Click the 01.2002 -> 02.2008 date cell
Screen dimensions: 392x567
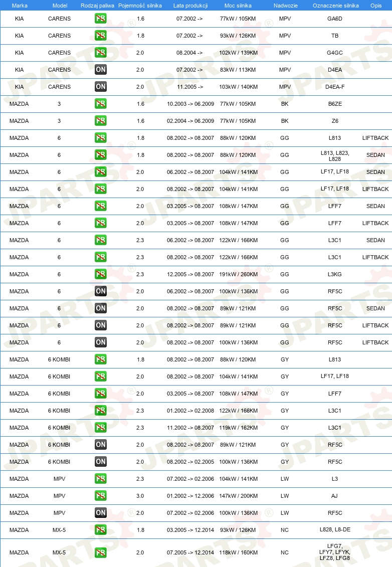[190, 411]
